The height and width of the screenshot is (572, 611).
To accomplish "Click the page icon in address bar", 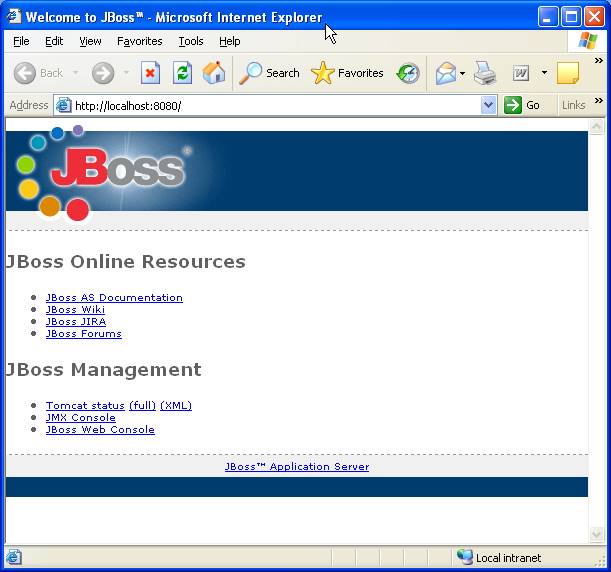I will (63, 106).
